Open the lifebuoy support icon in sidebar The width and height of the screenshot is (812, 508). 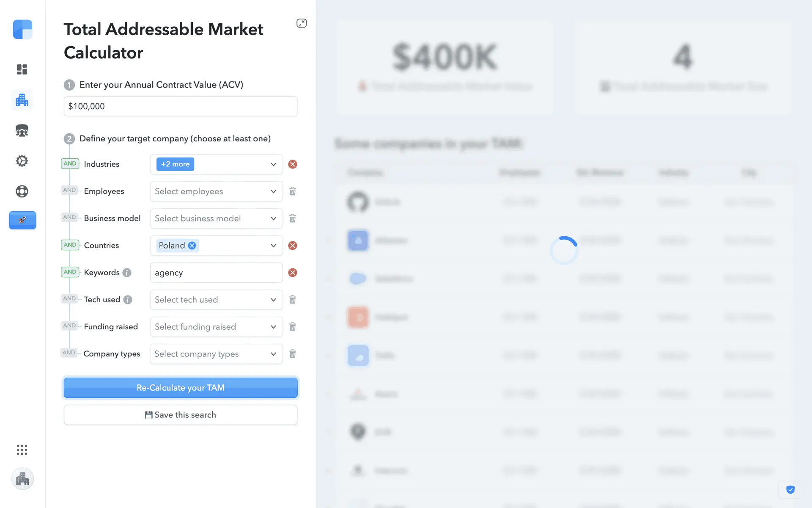pos(22,191)
